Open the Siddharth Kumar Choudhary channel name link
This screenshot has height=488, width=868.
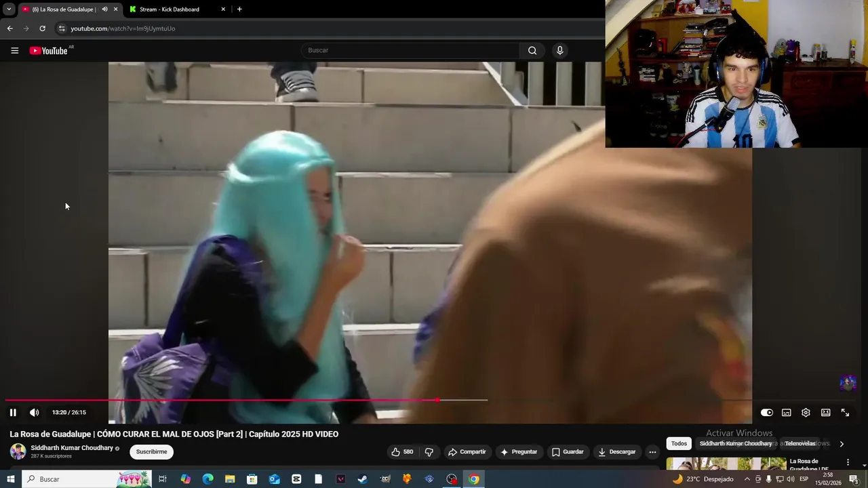click(x=72, y=448)
